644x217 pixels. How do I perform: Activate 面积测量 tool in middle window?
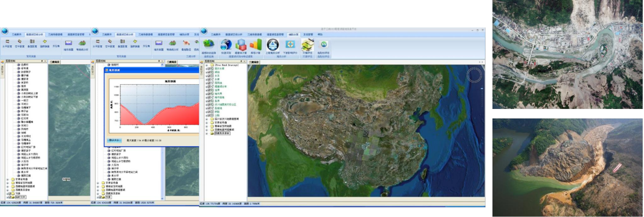point(135,44)
